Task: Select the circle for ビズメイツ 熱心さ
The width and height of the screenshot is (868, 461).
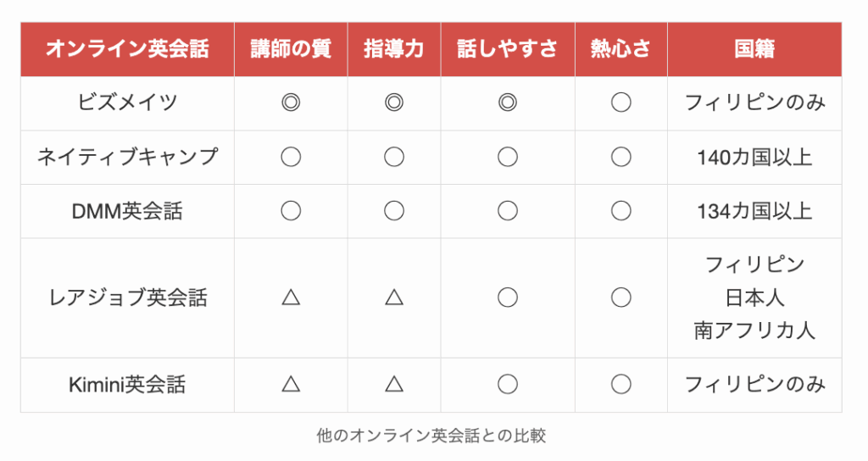Action: pyautogui.click(x=620, y=103)
